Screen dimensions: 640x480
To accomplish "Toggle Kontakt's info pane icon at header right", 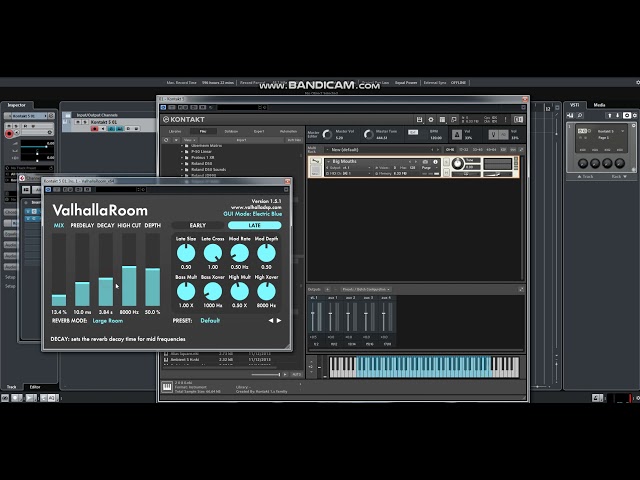I will (518, 120).
